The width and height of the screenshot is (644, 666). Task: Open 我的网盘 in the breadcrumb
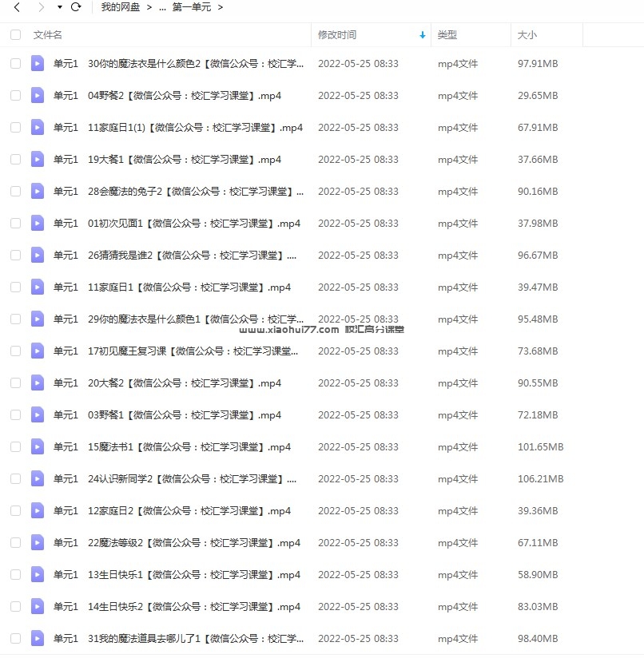click(121, 7)
